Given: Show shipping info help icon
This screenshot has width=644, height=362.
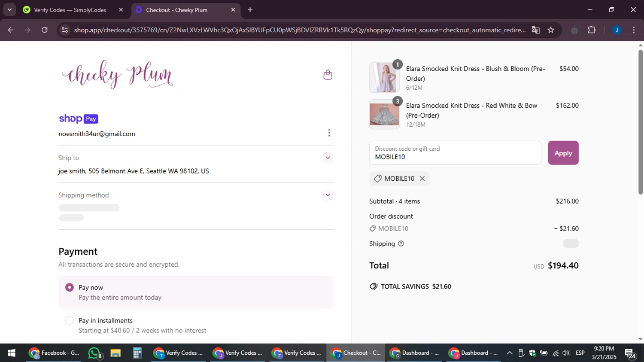Looking at the screenshot, I should pyautogui.click(x=401, y=243).
